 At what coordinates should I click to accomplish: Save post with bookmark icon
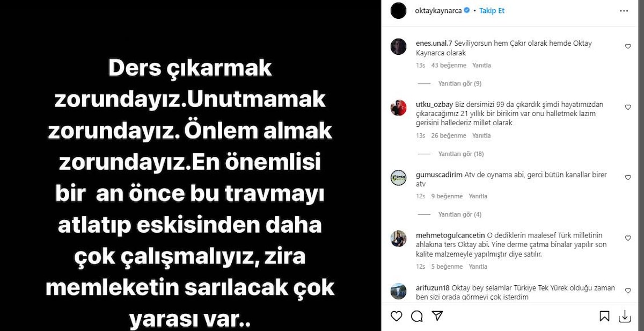coord(604,316)
